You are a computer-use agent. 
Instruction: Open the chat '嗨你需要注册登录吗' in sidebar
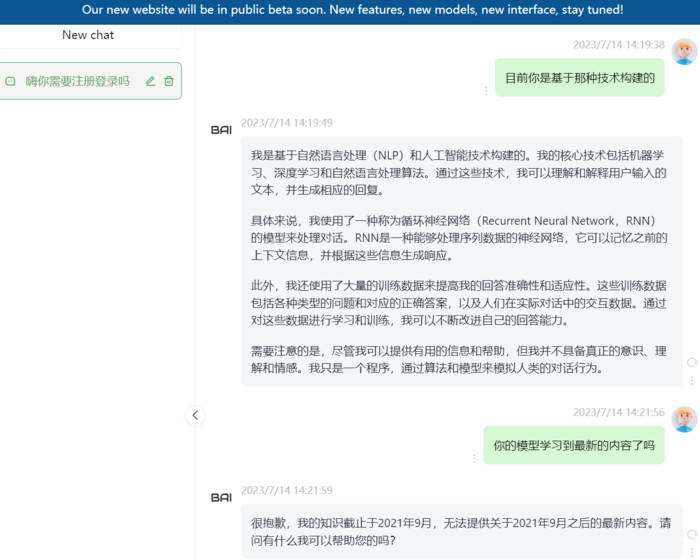pyautogui.click(x=77, y=81)
